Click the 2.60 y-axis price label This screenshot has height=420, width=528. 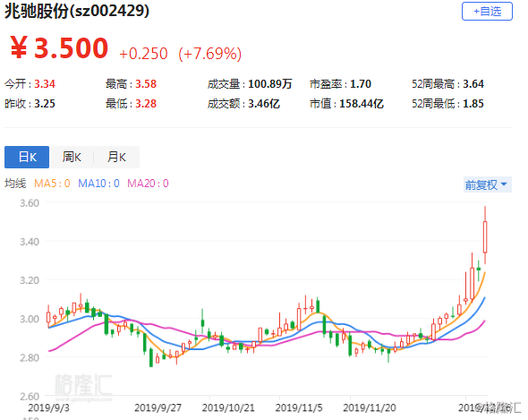point(30,397)
